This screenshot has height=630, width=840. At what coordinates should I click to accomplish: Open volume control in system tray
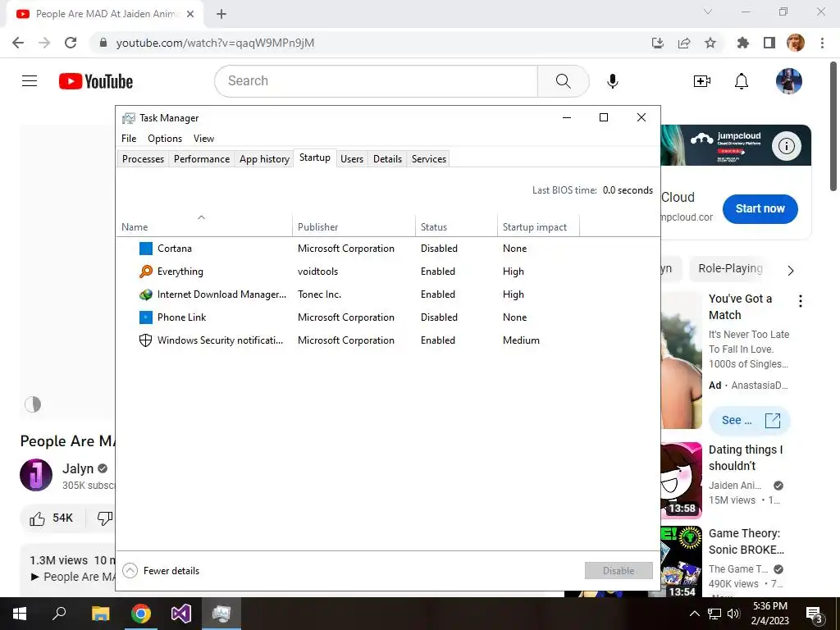(733, 614)
